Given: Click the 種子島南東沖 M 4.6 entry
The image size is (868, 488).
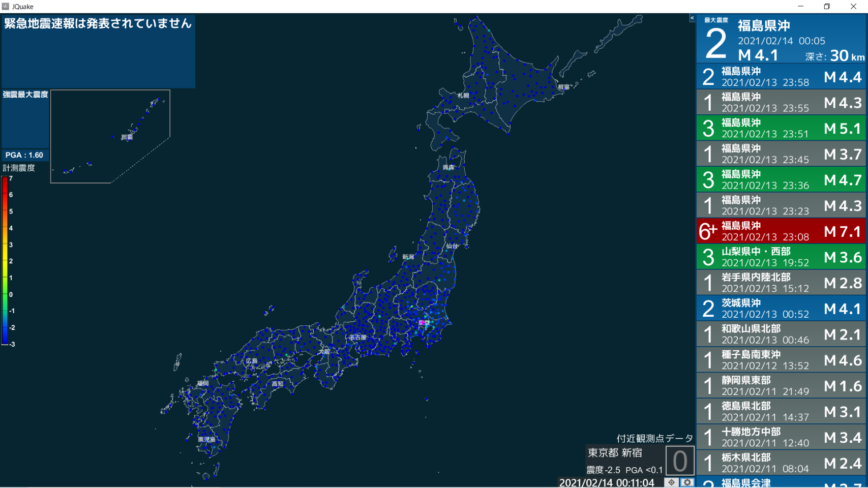Looking at the screenshot, I should [781, 360].
